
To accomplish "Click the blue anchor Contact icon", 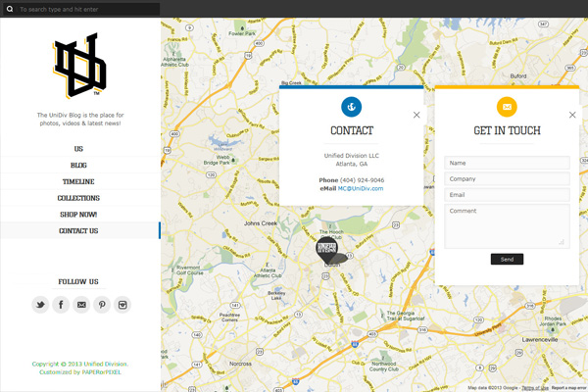I will click(352, 107).
